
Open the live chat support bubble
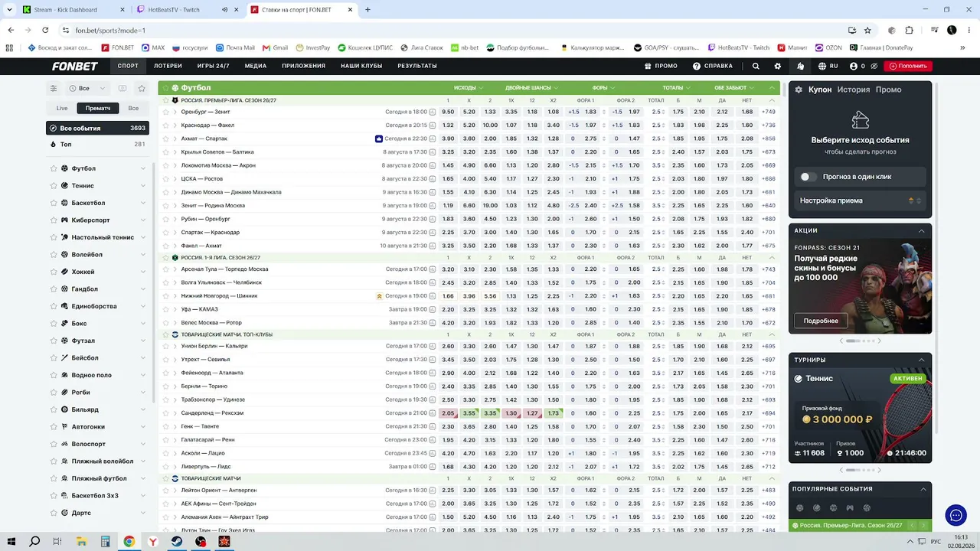(x=955, y=515)
